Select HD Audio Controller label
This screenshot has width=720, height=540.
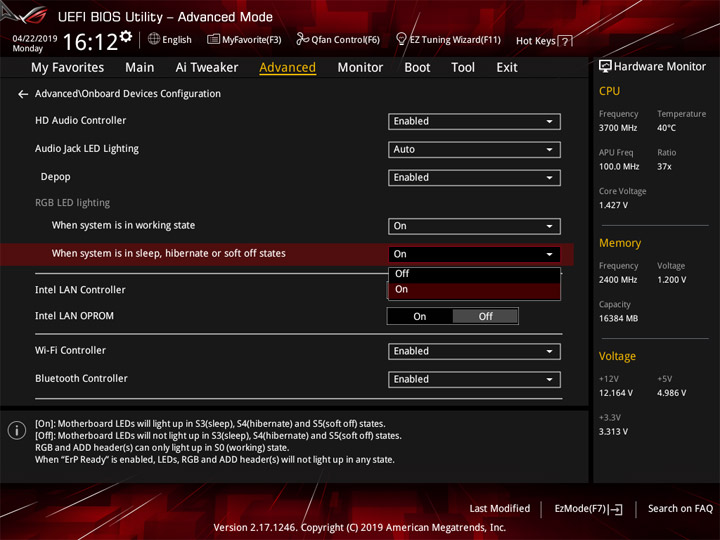point(80,121)
